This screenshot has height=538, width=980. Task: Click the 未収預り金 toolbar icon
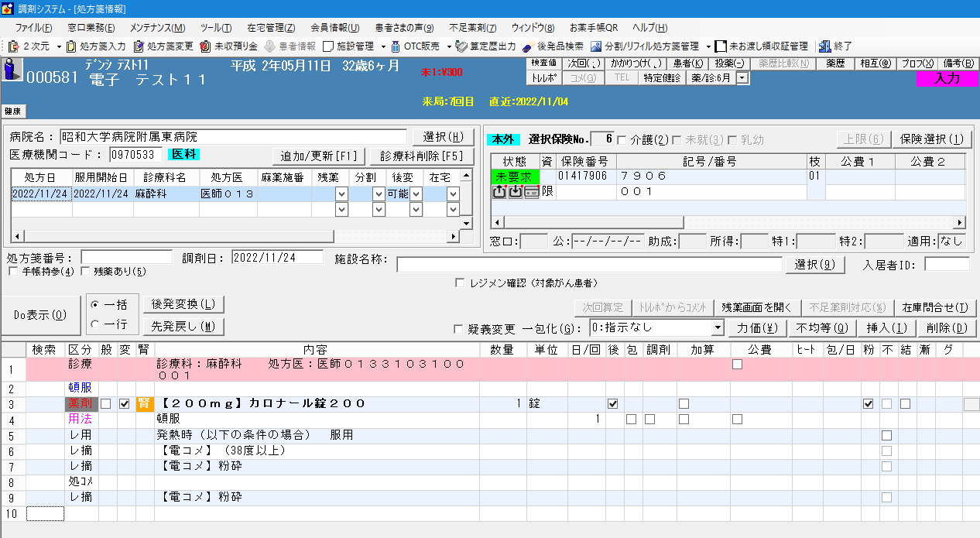pos(206,46)
